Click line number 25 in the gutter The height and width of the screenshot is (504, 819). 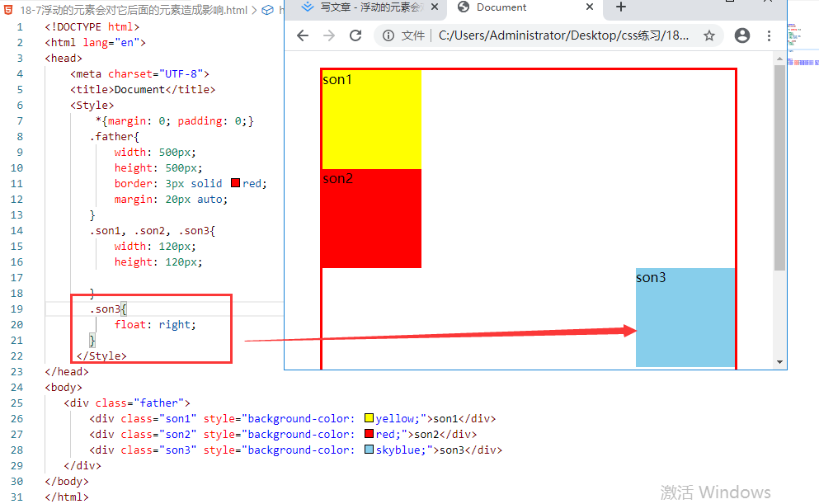pyautogui.click(x=16, y=403)
